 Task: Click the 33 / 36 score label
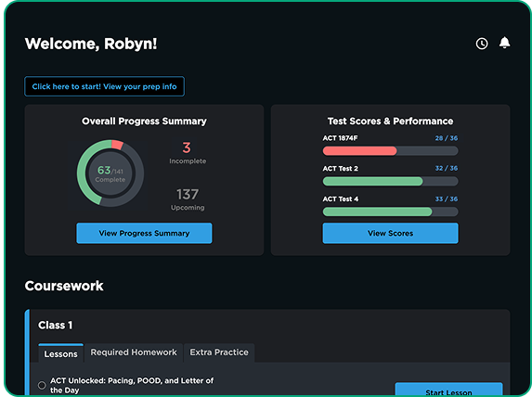pyautogui.click(x=447, y=199)
